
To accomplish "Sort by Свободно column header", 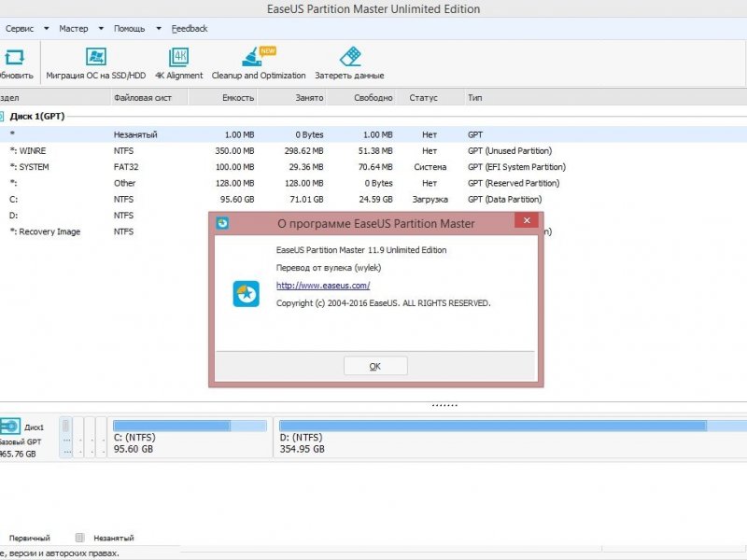I will (x=361, y=98).
